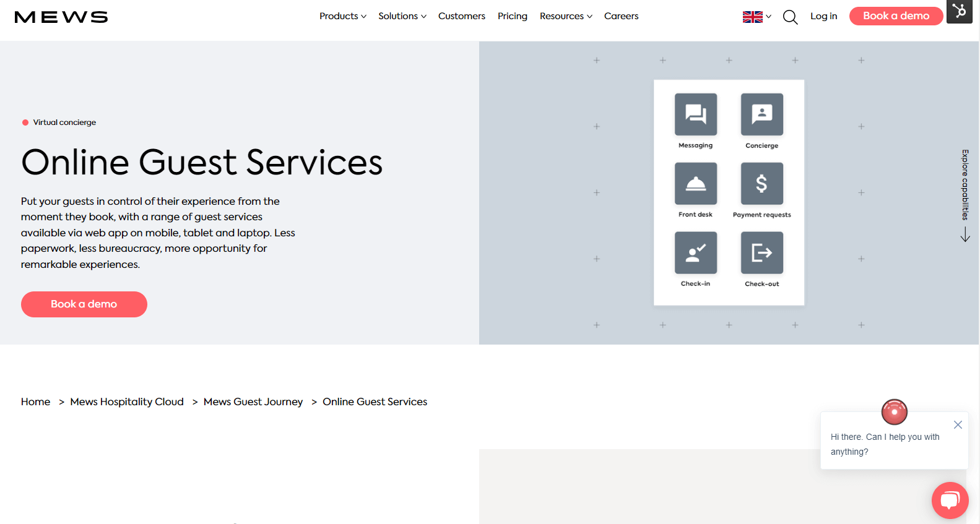Screen dimensions: 980x524
Task: Click the Concierge icon tile
Action: click(761, 114)
